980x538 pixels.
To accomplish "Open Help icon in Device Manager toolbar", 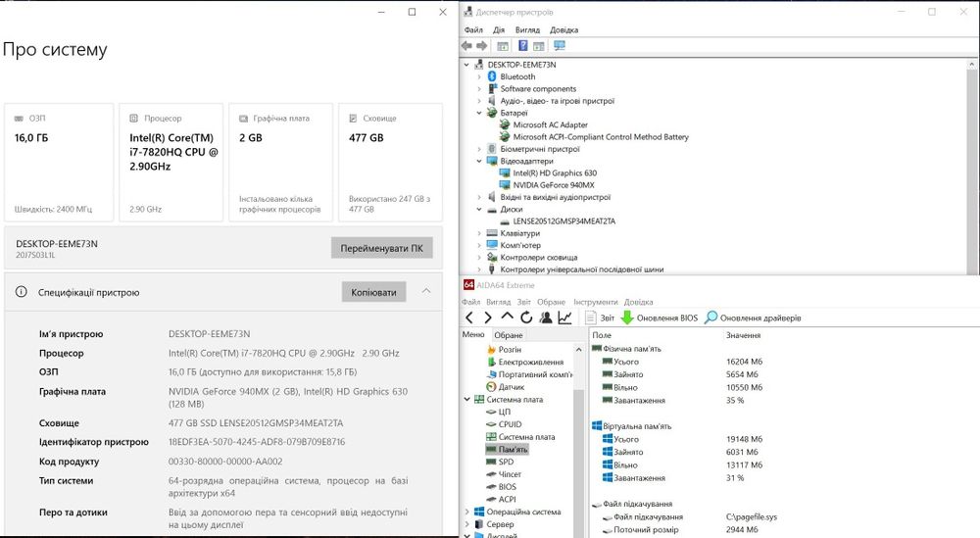I will [x=523, y=46].
